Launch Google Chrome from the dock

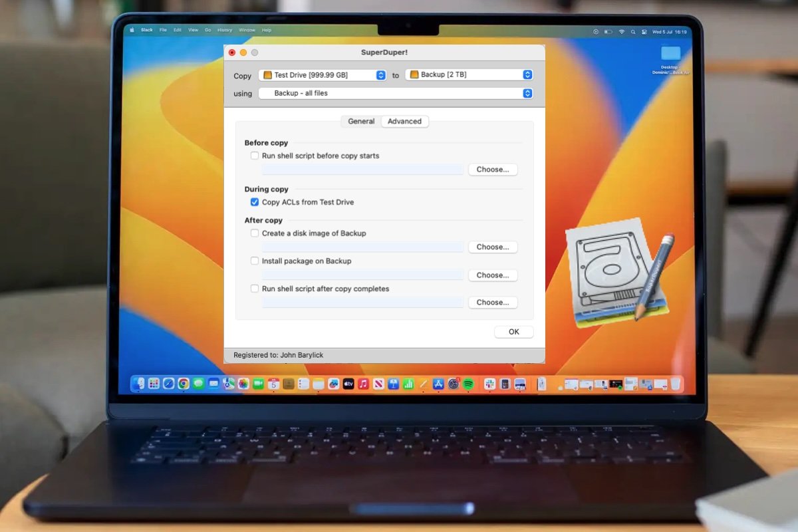(x=184, y=384)
